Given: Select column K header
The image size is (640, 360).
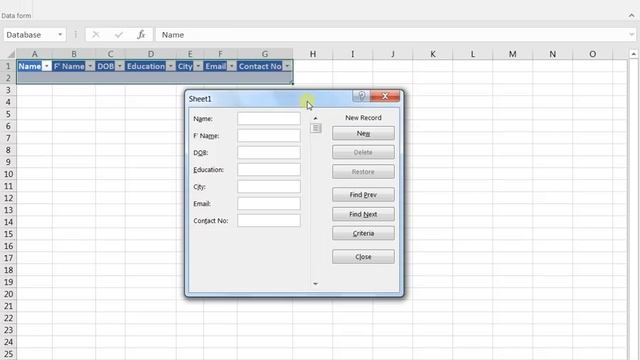Looking at the screenshot, I should 433,54.
